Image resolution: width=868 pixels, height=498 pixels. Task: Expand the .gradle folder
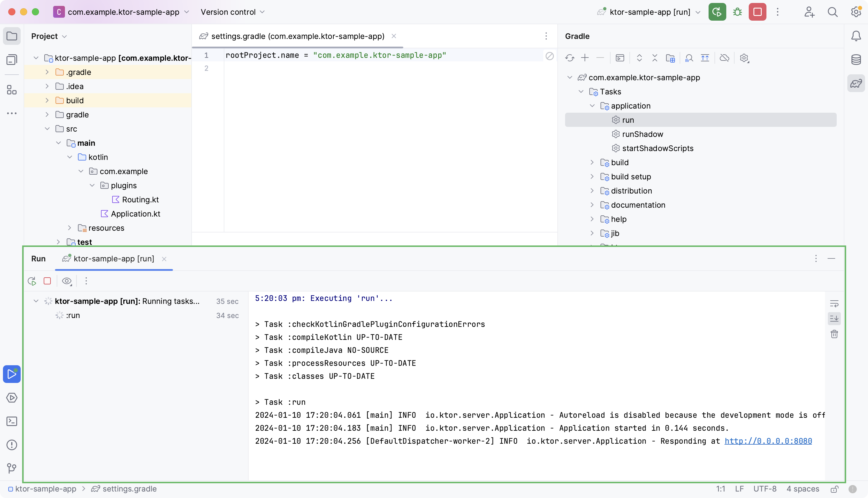pyautogui.click(x=47, y=72)
